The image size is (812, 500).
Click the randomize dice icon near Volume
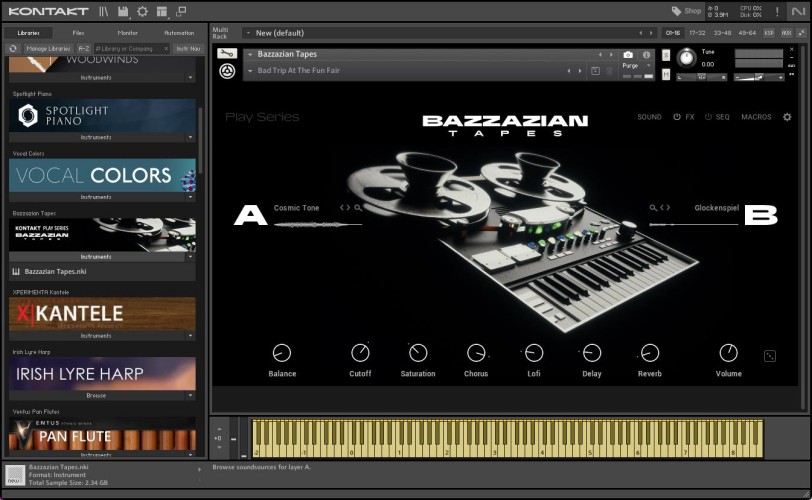click(770, 356)
